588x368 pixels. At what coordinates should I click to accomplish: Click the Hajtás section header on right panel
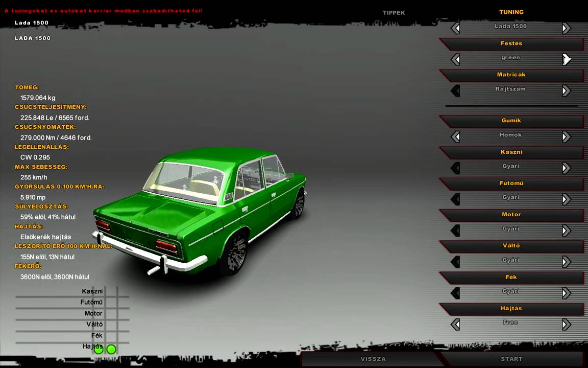point(511,308)
